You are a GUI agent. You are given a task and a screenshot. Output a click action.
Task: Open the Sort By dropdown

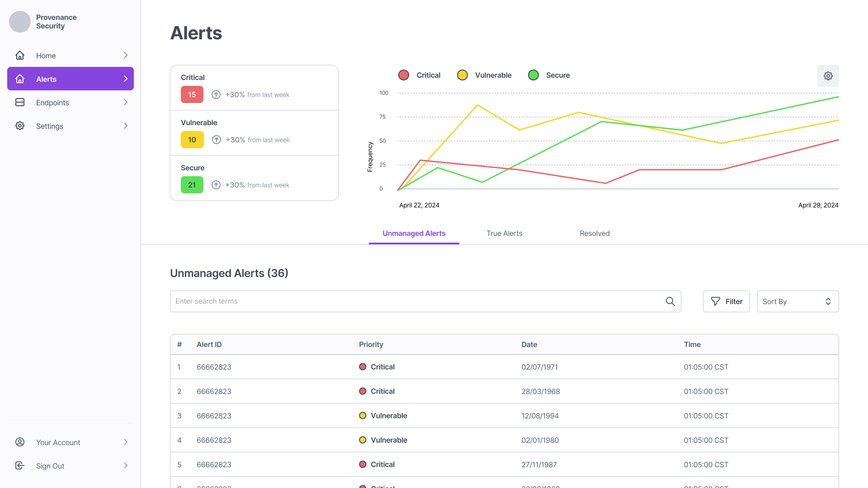click(797, 301)
